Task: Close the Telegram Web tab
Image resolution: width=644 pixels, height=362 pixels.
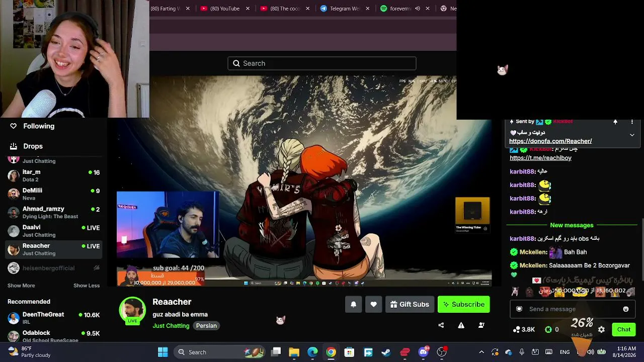Action: 368,9
